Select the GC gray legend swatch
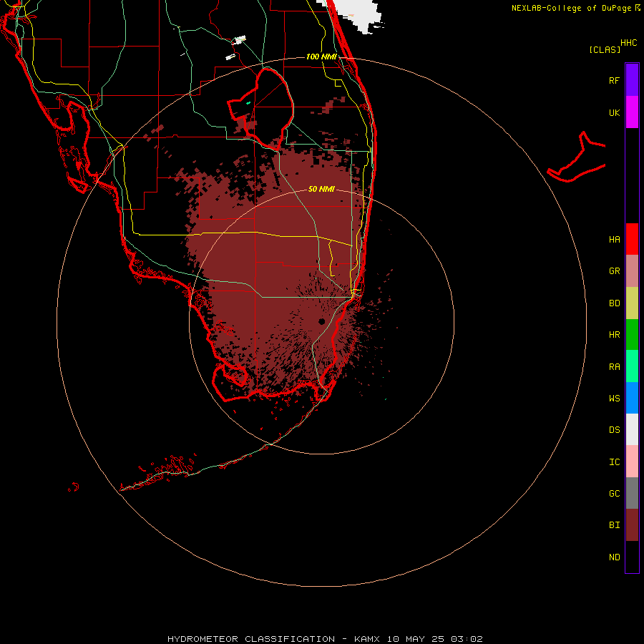This screenshot has width=644, height=644. point(632,493)
